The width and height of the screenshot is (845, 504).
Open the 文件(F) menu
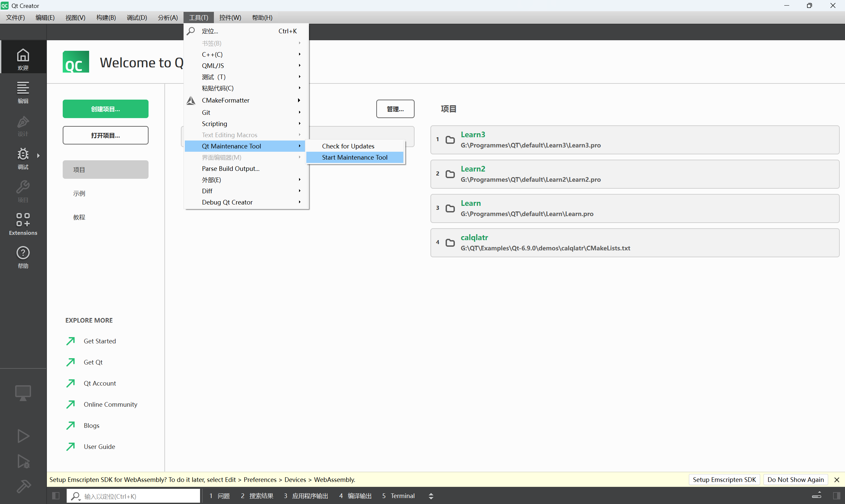15,17
